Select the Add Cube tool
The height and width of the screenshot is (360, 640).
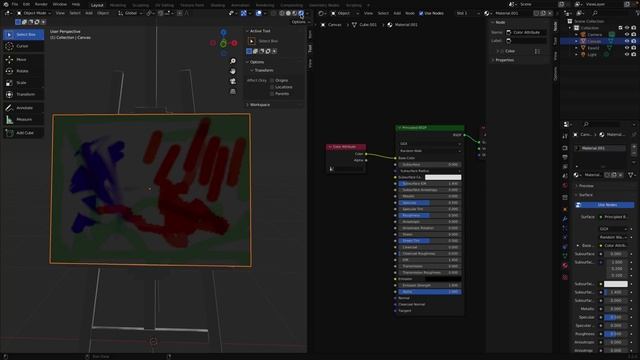23,133
